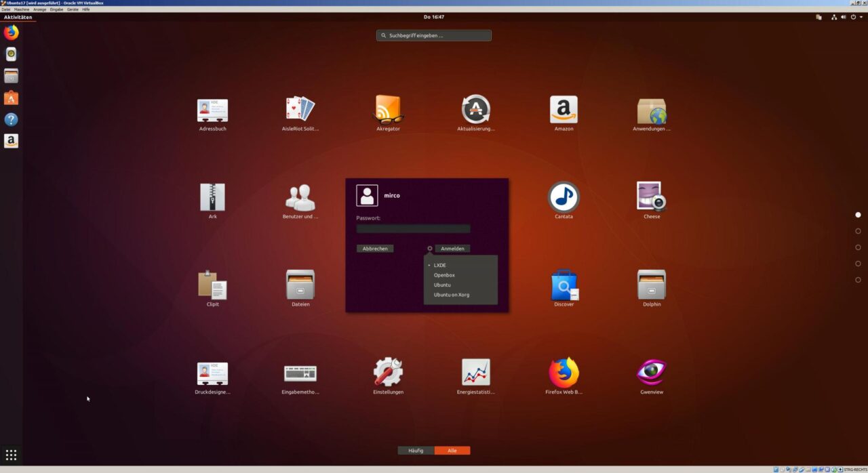
Task: Select the LXDE session
Action: pyautogui.click(x=439, y=265)
